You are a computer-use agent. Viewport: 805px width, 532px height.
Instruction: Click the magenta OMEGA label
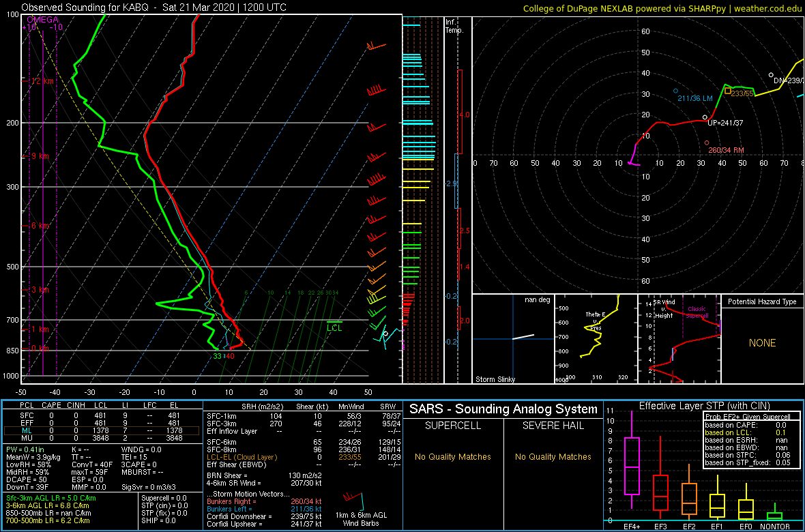click(x=42, y=20)
